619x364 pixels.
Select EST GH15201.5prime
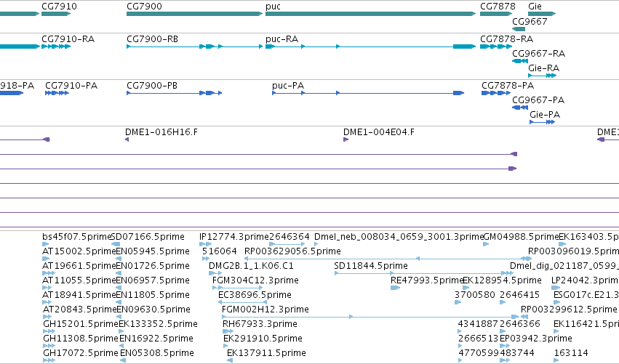pyautogui.click(x=81, y=325)
